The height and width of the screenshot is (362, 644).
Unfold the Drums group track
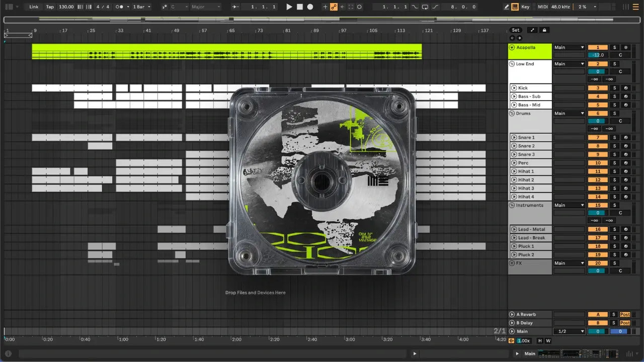coord(512,114)
